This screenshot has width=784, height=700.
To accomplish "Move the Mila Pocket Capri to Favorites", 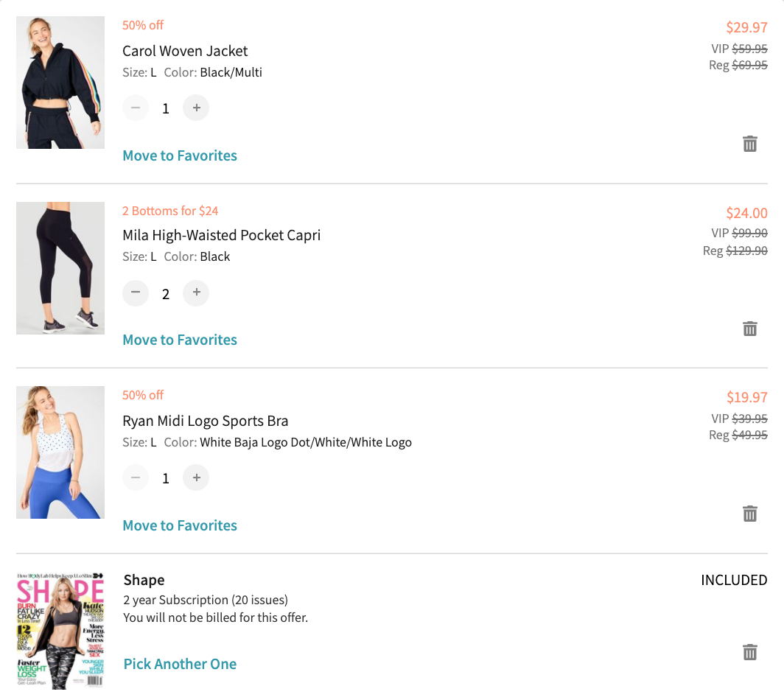I will [180, 340].
